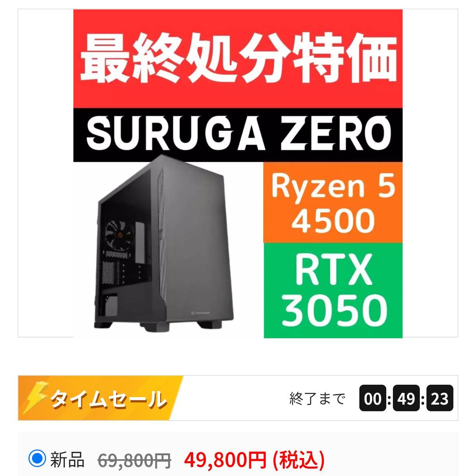The width and height of the screenshot is (476, 476).
Task: Click the feet at the PC case bottom
Action: coord(158,325)
